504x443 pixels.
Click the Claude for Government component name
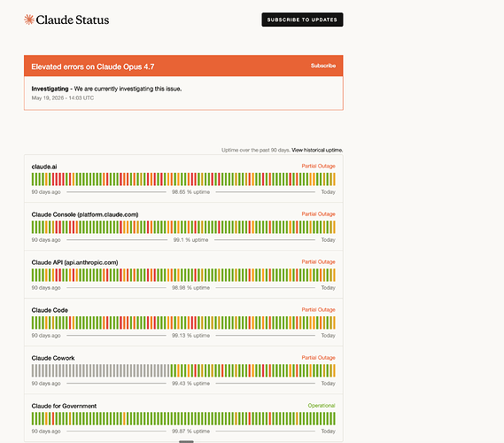pos(64,406)
